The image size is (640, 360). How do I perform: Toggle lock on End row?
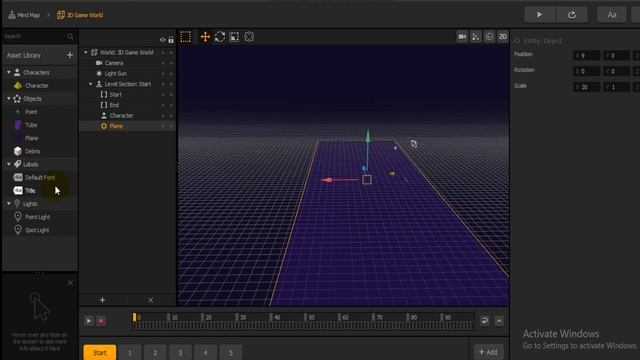coord(171,105)
